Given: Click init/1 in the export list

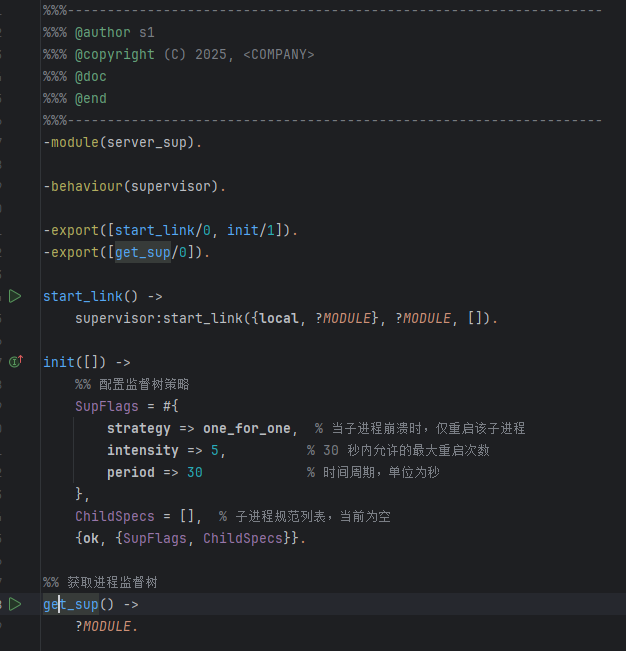Looking at the screenshot, I should point(251,230).
